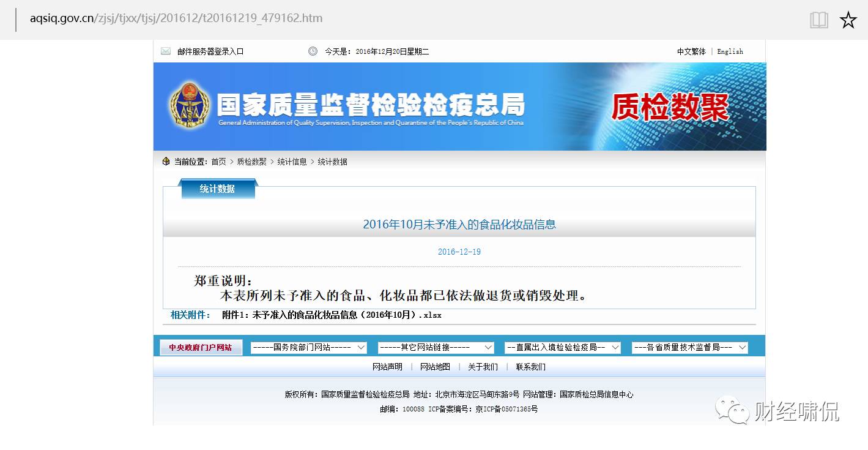Click the publish date 2016-12-19

pyautogui.click(x=459, y=252)
